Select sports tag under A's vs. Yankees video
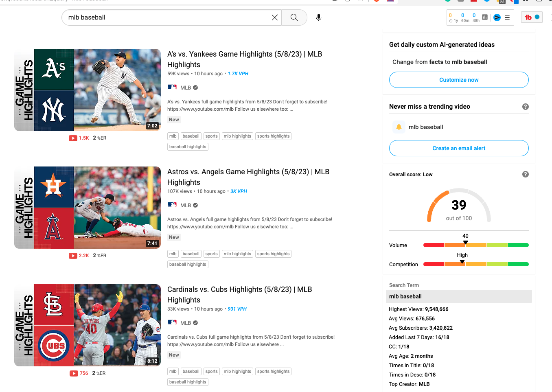Viewport: 552px width, 392px height. coord(212,136)
